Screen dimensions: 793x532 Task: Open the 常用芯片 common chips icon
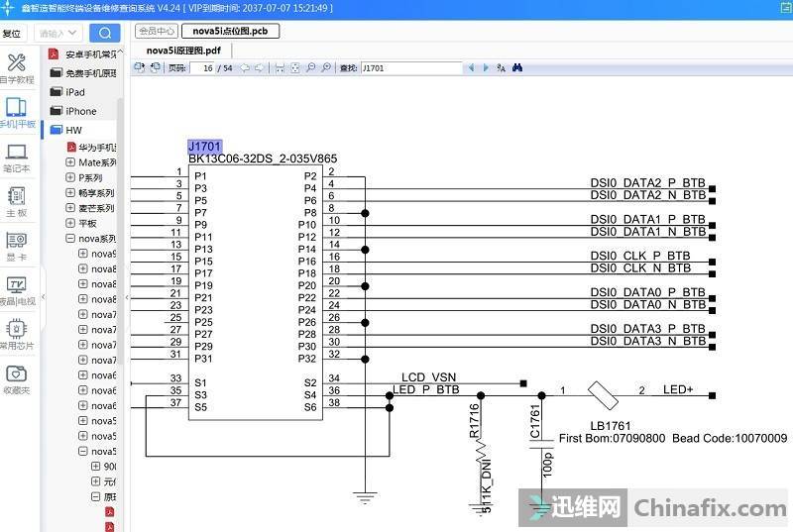point(16,334)
